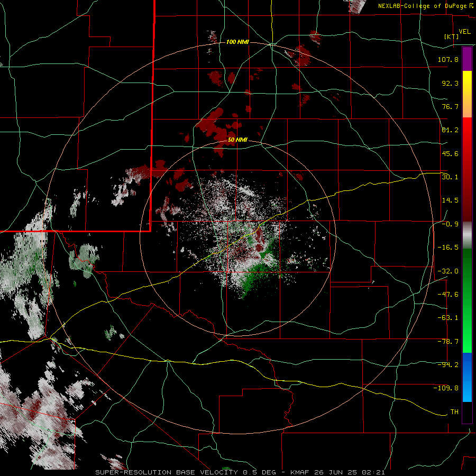Click the 30.1 legend value
This screenshot has height=476, width=476.
coord(450,177)
